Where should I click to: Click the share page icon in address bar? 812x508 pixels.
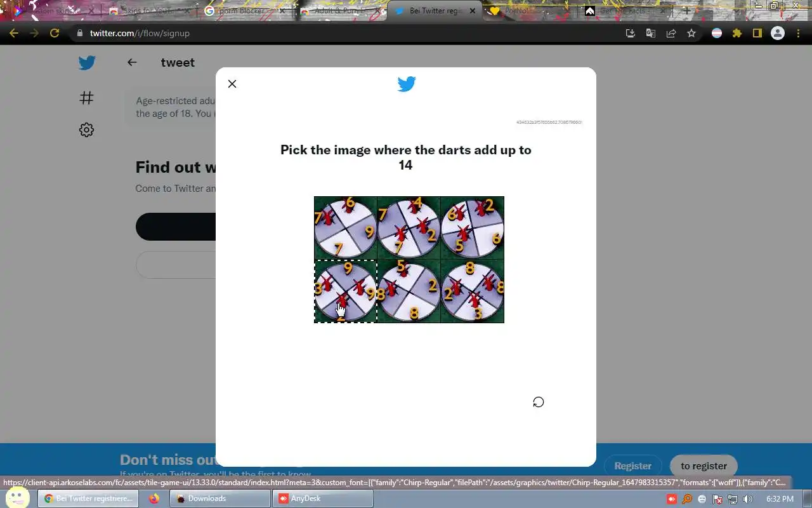[x=671, y=33]
